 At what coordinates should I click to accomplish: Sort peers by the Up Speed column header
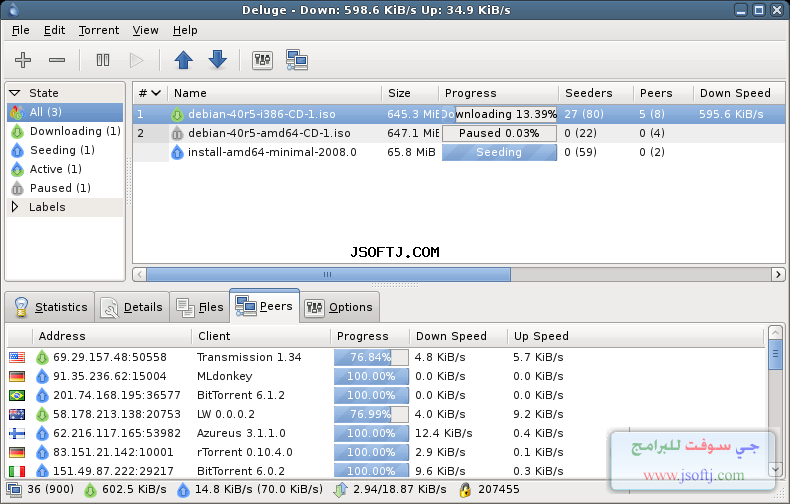click(636, 336)
